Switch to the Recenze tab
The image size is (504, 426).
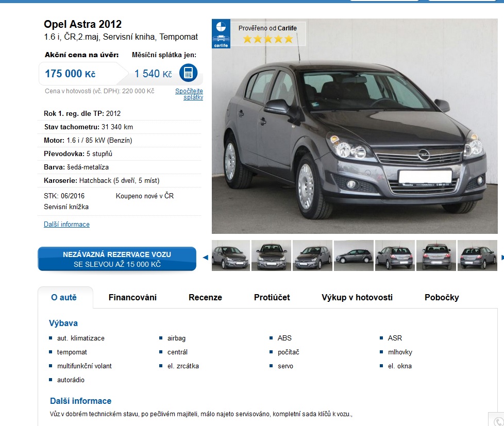click(205, 298)
